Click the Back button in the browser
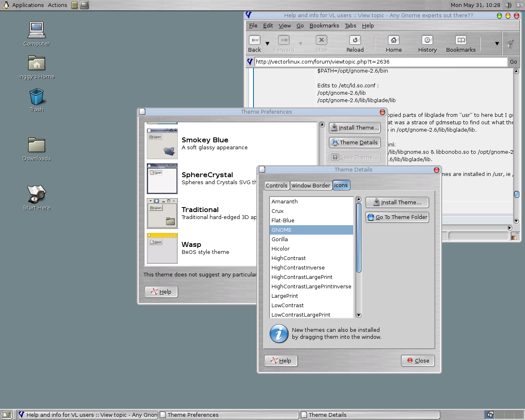This screenshot has width=525, height=420. (255, 43)
